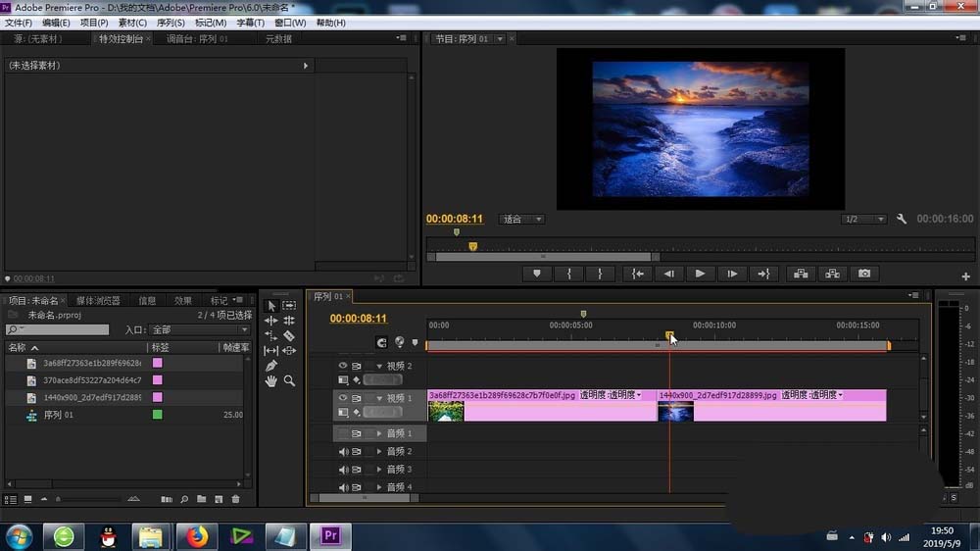Collapse the 视频 1 track
Image resolution: width=980 pixels, height=551 pixels.
(x=379, y=398)
